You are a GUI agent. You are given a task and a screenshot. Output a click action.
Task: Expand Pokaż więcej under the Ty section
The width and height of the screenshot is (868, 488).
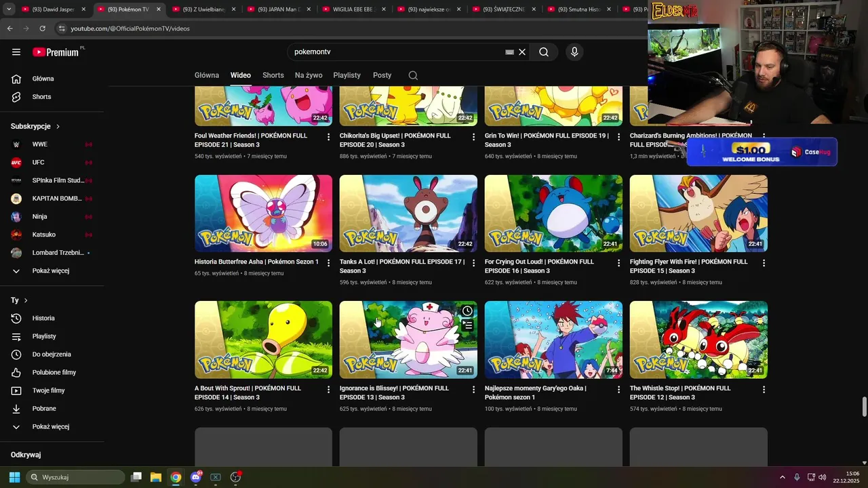click(x=52, y=427)
